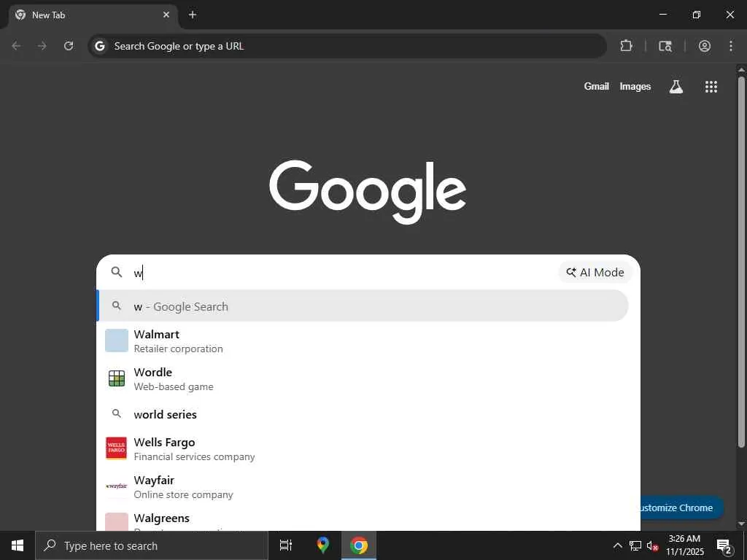Click the address bar URL field

pyautogui.click(x=347, y=46)
